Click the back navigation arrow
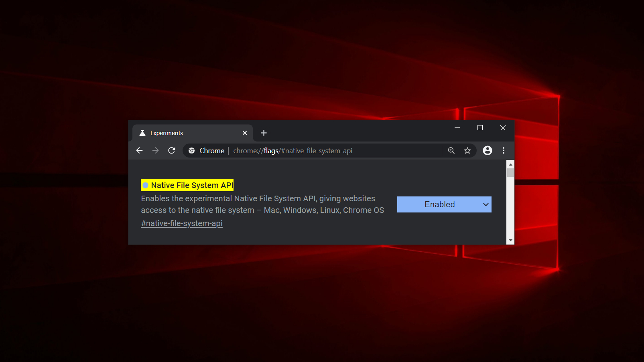This screenshot has height=362, width=644. [x=139, y=150]
